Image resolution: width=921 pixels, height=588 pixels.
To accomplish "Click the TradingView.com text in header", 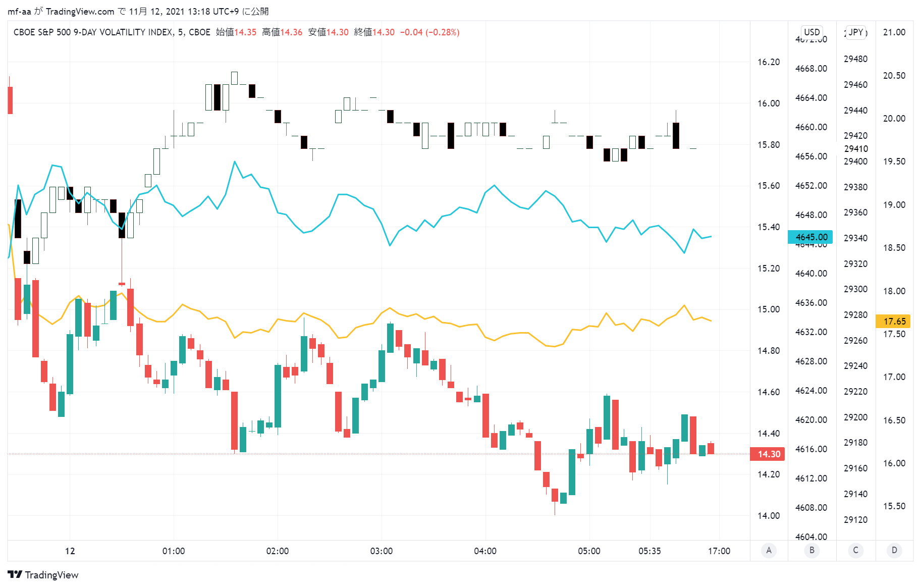I will (x=80, y=11).
